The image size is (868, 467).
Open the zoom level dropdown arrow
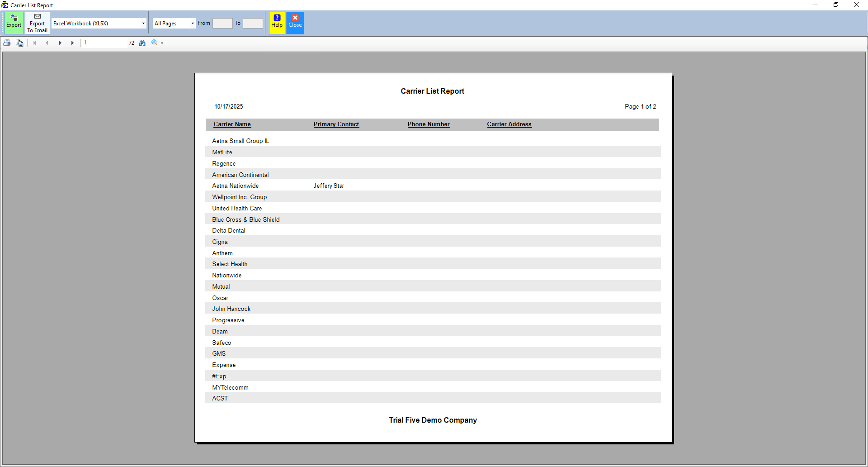(161, 43)
